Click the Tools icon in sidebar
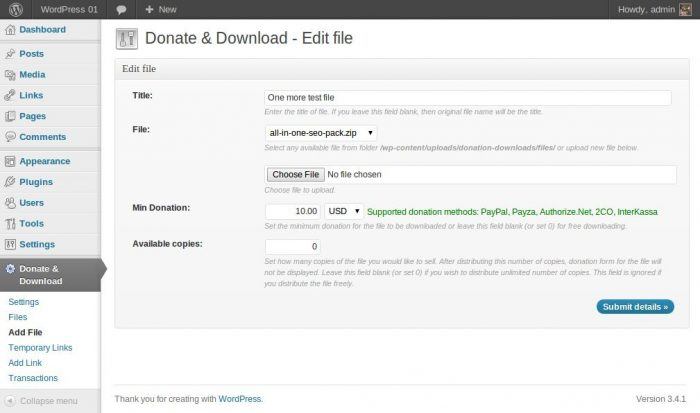 [10, 224]
